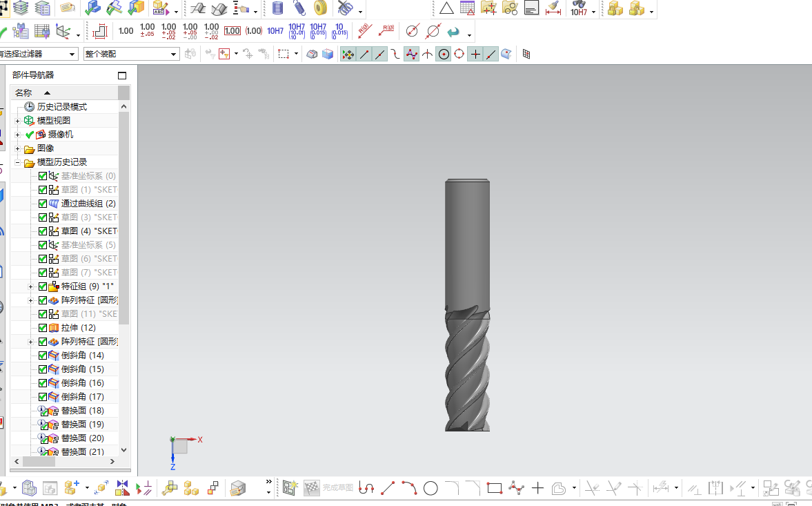Expand the 模型视图 tree node

18,121
